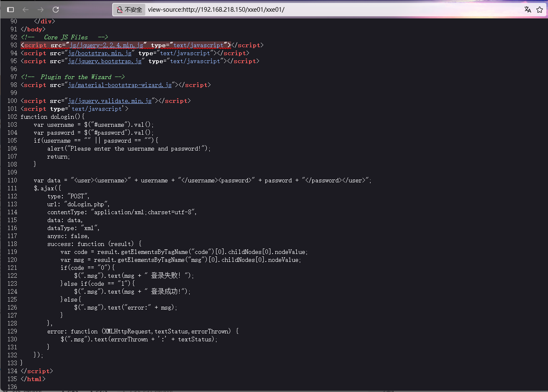
Task: Click the "doLogin.php" url string
Action: point(86,204)
